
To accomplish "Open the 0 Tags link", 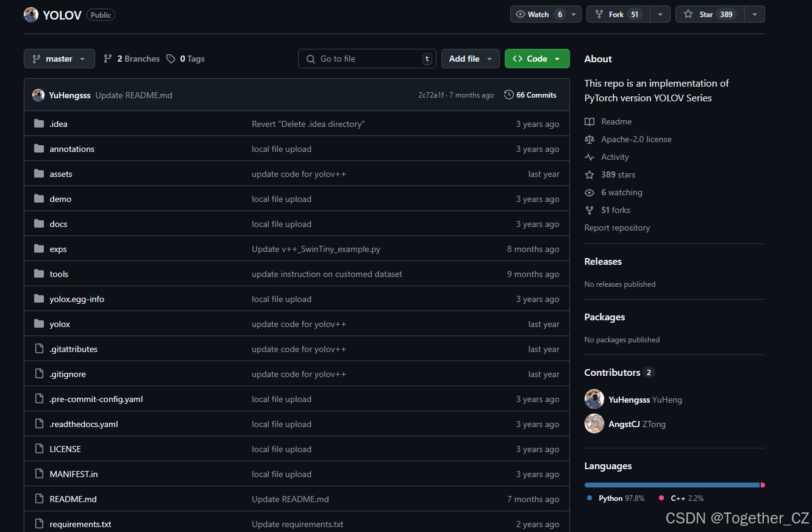I will (186, 59).
